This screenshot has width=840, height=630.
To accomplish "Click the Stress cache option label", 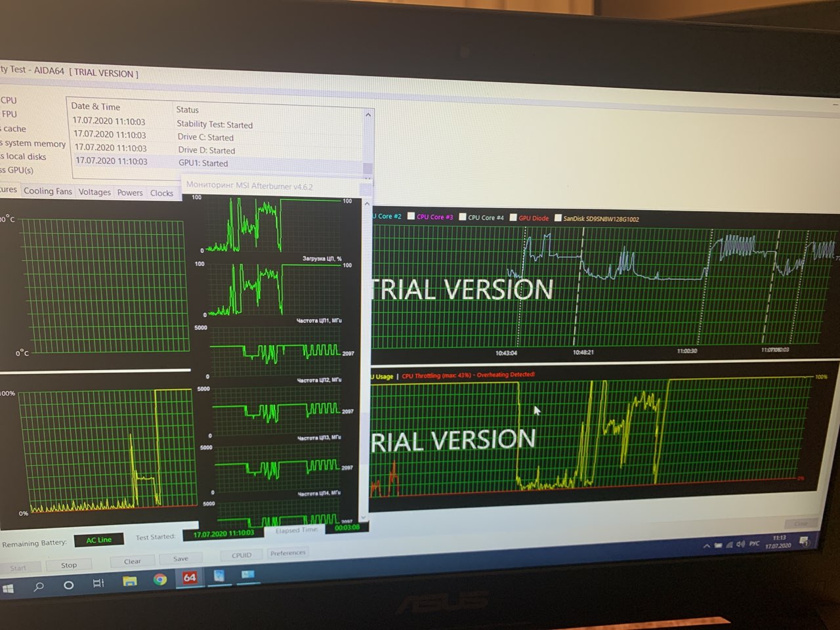I will tap(14, 129).
